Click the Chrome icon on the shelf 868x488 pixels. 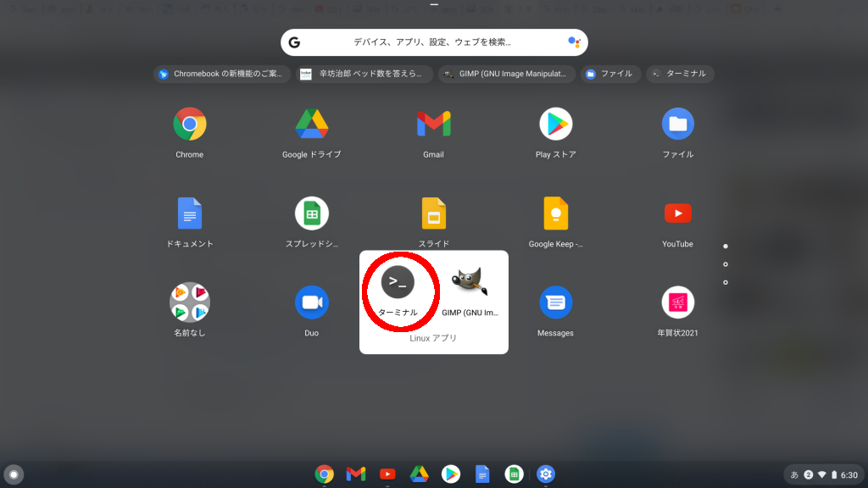click(325, 474)
